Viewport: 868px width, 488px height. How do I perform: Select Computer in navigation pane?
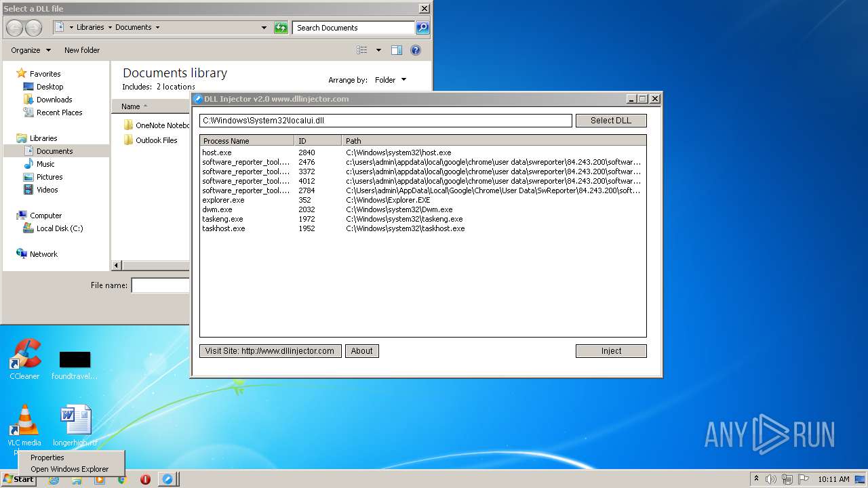point(45,216)
